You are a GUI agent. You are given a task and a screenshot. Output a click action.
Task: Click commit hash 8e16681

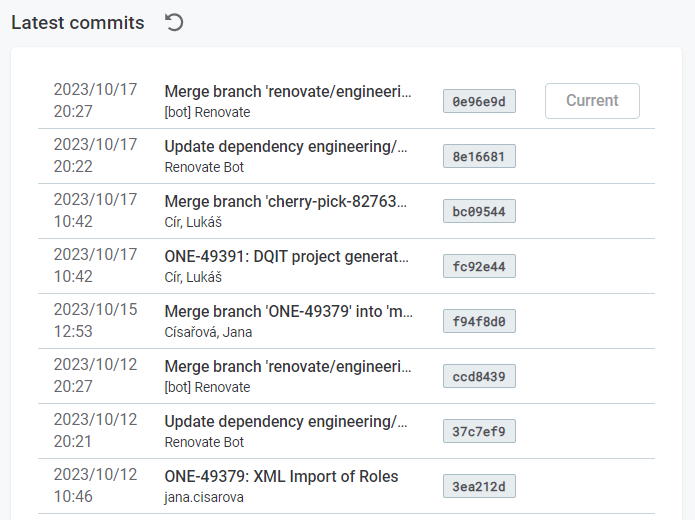(x=479, y=156)
